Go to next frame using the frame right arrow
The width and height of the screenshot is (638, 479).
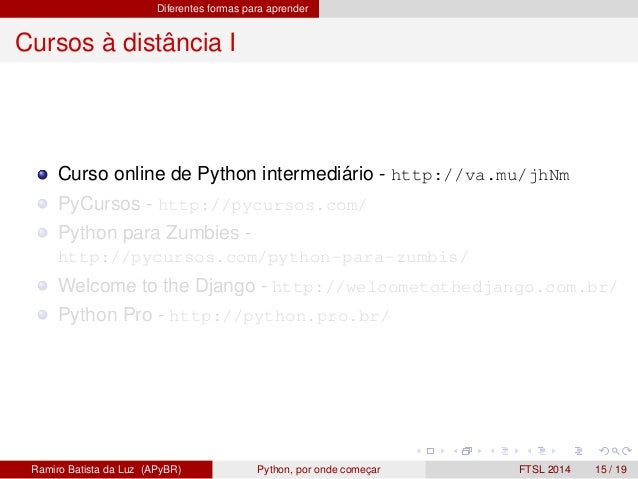coord(480,451)
